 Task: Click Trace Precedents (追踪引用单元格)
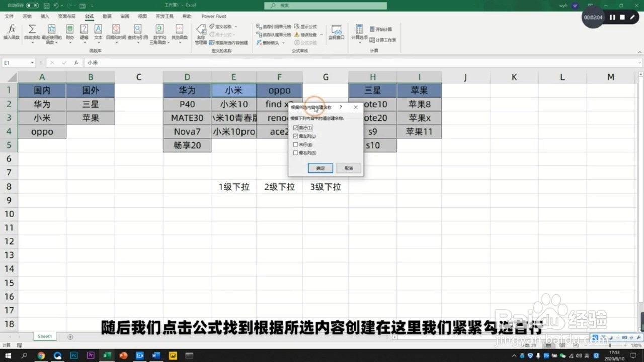[274, 27]
